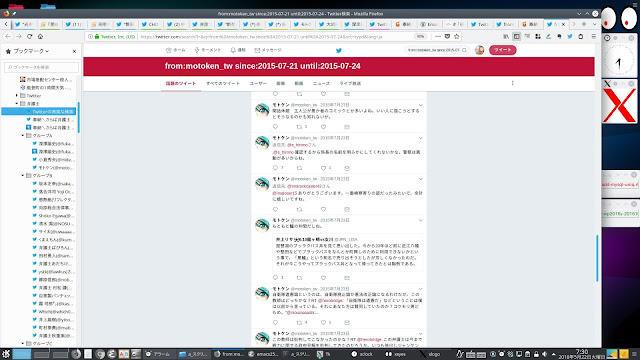Image resolution: width=640 pixels, height=360 pixels.
Task: Retweet icon on the tweet to @s_hirono
Action: pyautogui.click(x=300, y=168)
